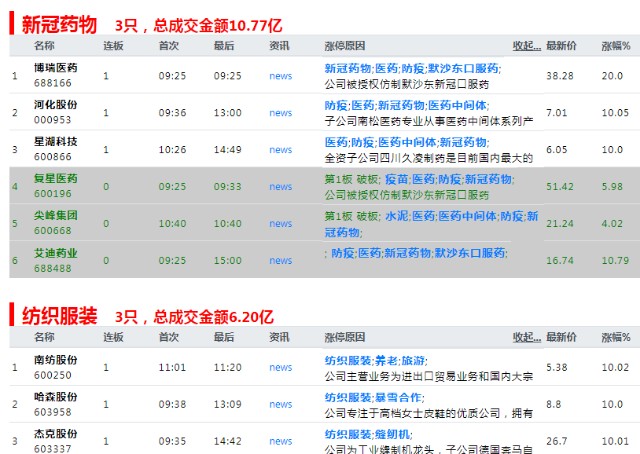Click 新冠药物 tag in 博瑞医药 row
The image size is (640, 454).
(x=348, y=68)
